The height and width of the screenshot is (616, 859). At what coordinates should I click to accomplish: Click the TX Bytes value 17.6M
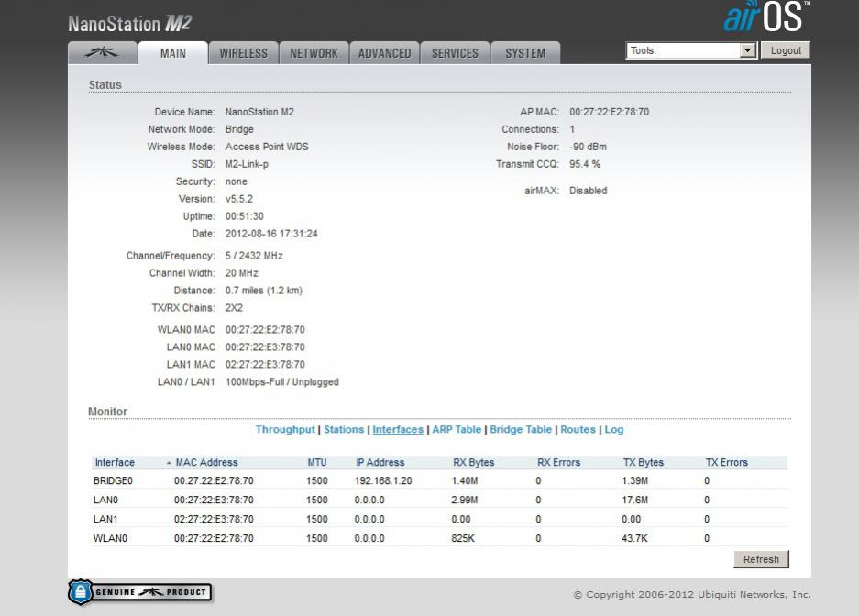point(634,500)
